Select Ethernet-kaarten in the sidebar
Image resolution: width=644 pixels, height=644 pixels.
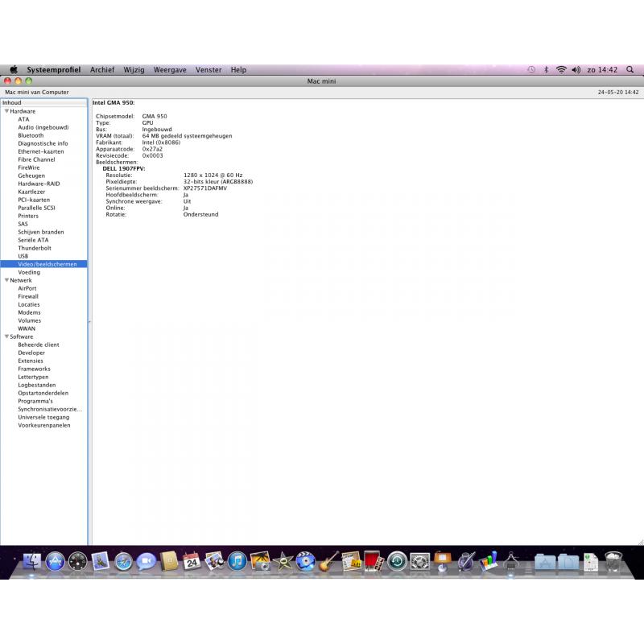(41, 151)
